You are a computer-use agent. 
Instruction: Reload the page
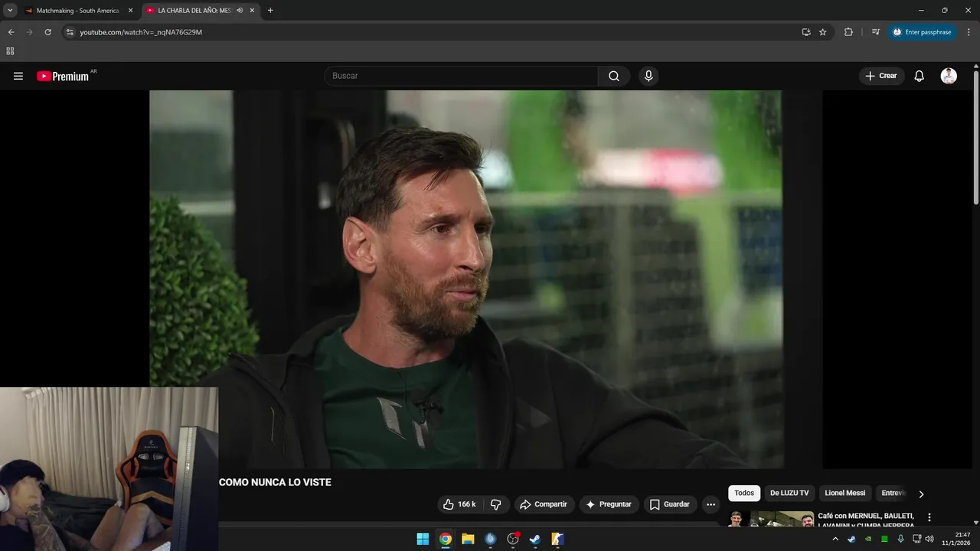47,32
